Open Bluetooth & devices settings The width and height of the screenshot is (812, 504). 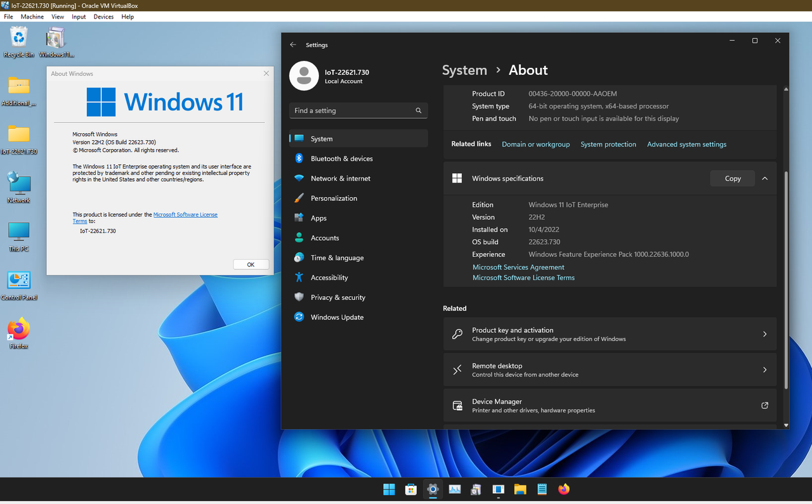tap(358, 158)
